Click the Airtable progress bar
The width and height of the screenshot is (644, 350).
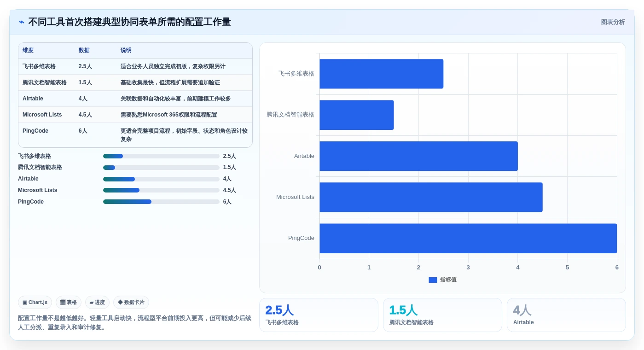(161, 179)
